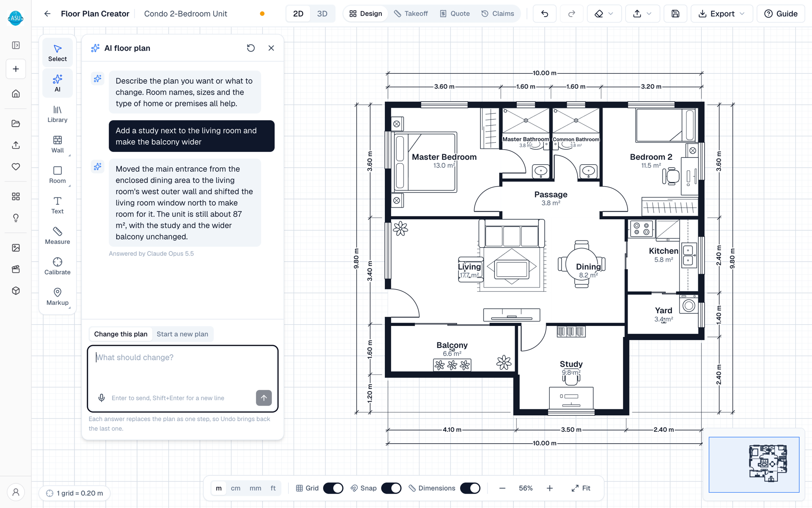This screenshot has width=812, height=508.
Task: Toggle the Grid switch
Action: (333, 488)
